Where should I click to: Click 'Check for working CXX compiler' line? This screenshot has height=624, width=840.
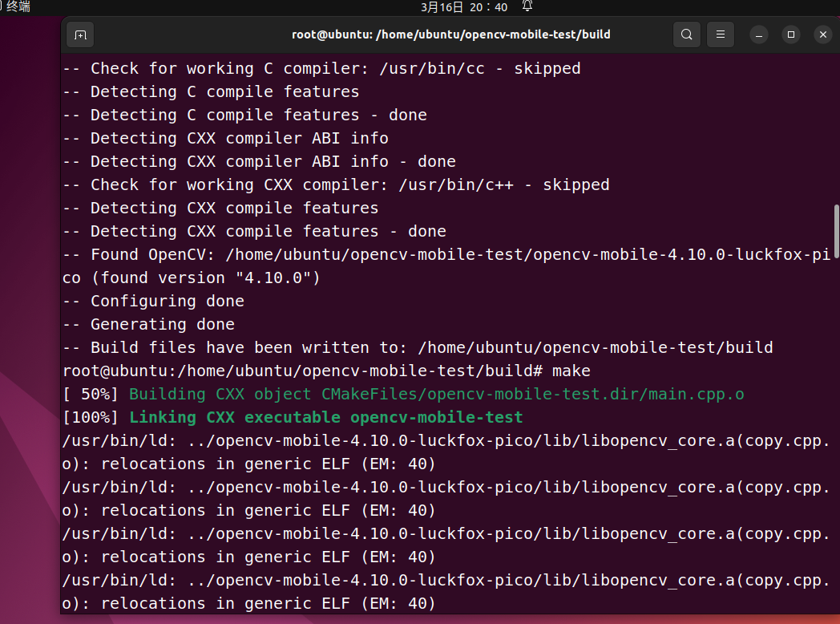click(336, 185)
